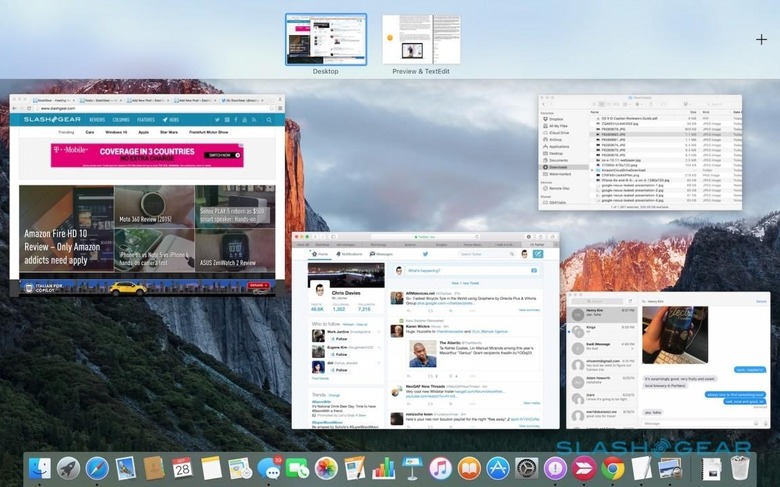This screenshot has height=487, width=780.
Task: Open Twitter Messages tab
Action: [382, 254]
